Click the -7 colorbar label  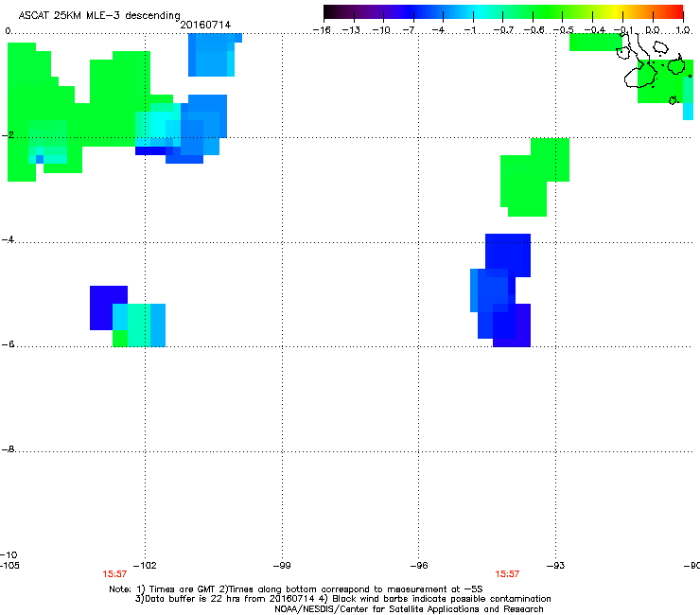[410, 30]
